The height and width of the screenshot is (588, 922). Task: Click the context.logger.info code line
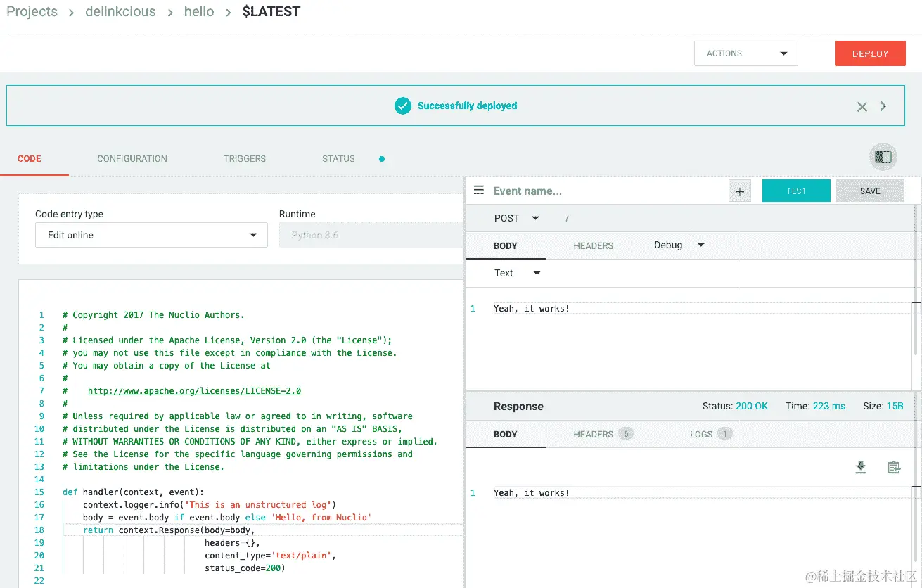210,505
